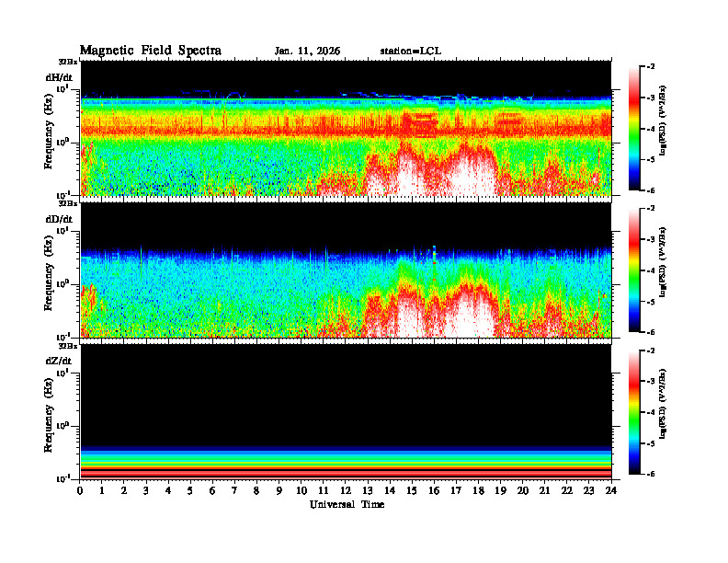Click hour "3" on the time axis
This screenshot has width=728, height=563.
click(x=146, y=490)
